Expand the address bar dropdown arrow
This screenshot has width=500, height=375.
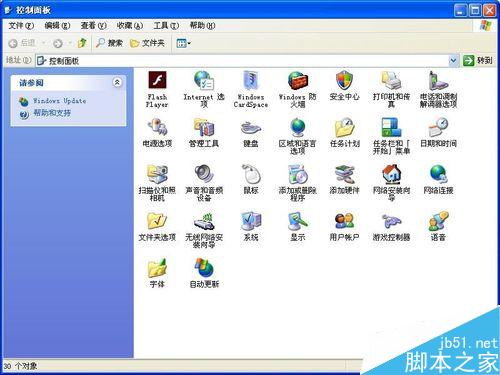[x=453, y=61]
